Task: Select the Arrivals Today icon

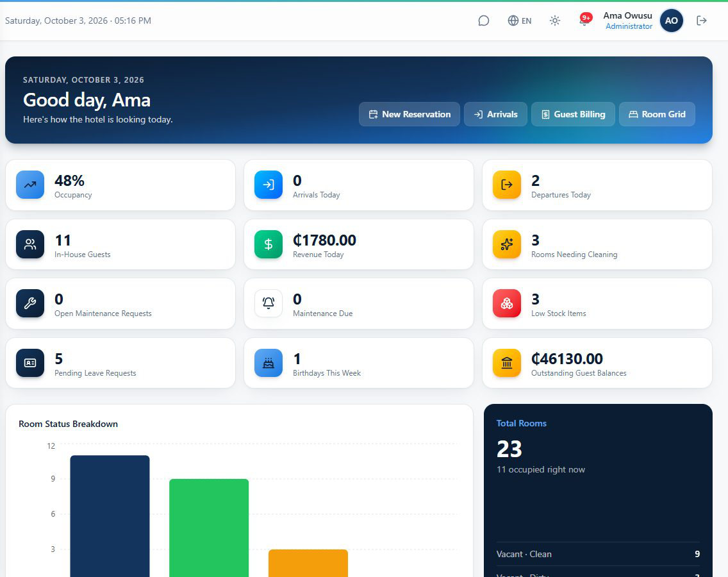Action: tap(269, 185)
